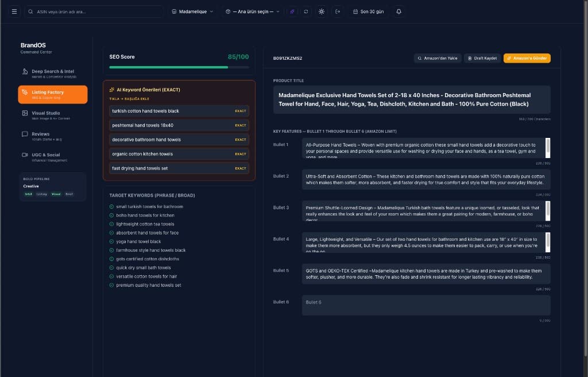Toggle check for 'versatile cotton towels for hair'
588x377 pixels.
(x=111, y=276)
